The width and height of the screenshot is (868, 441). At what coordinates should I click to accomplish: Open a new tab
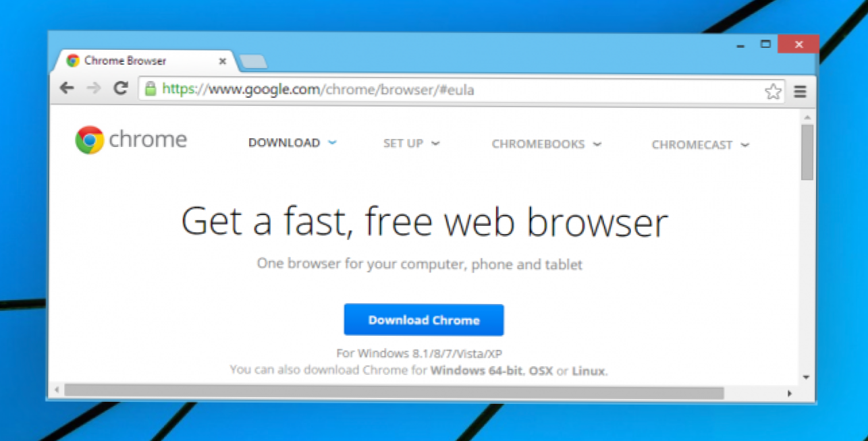tap(253, 62)
